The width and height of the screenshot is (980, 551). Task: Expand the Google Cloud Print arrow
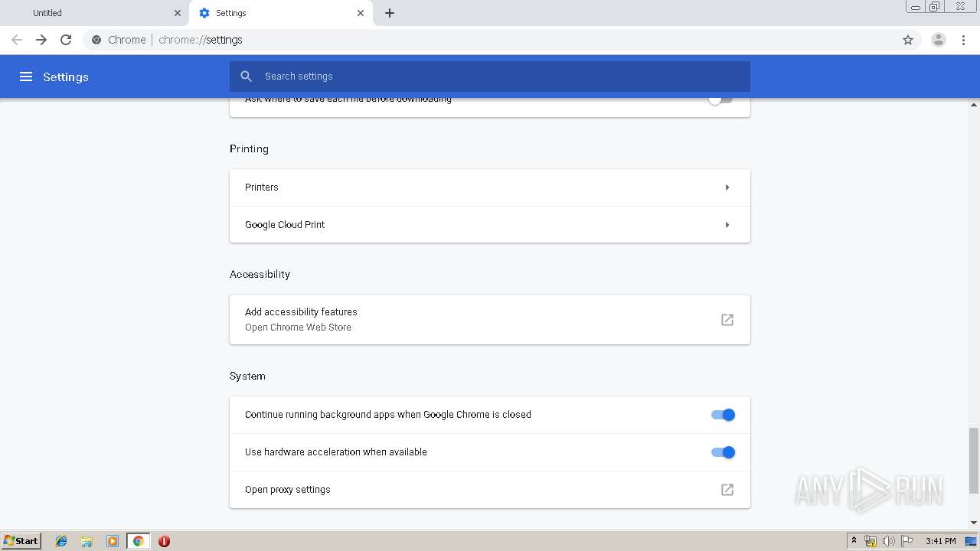[x=727, y=225]
